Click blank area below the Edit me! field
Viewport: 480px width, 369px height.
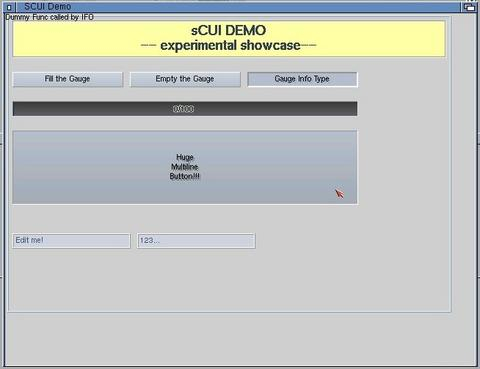pos(71,278)
